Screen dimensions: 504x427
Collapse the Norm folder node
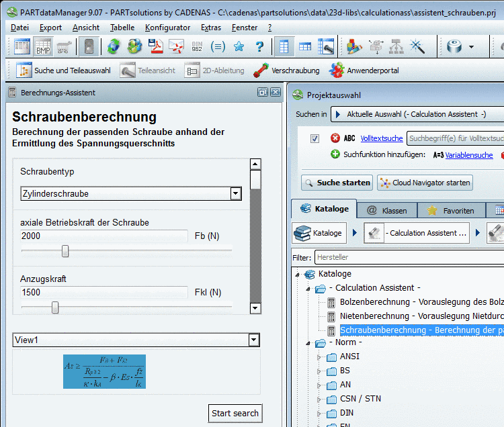[308, 343]
